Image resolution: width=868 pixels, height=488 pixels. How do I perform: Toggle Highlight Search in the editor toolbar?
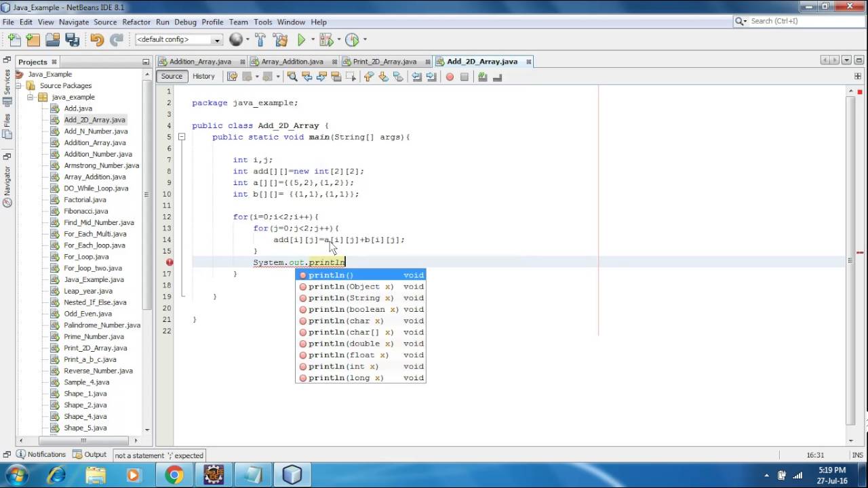(x=336, y=77)
